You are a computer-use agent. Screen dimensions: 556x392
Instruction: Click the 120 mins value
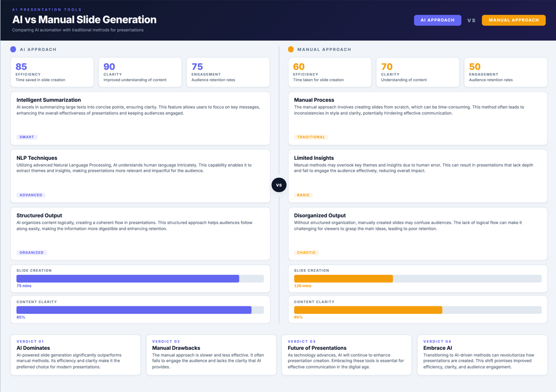pyautogui.click(x=302, y=286)
